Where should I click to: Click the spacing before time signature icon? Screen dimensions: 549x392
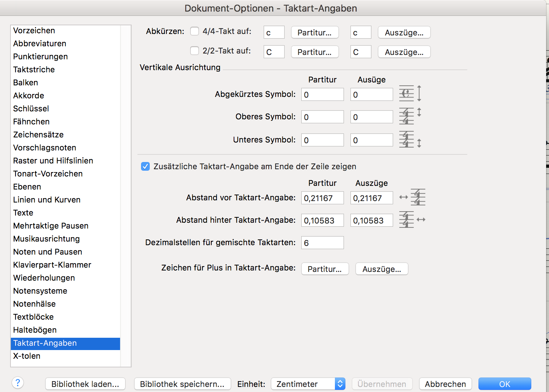[412, 197]
